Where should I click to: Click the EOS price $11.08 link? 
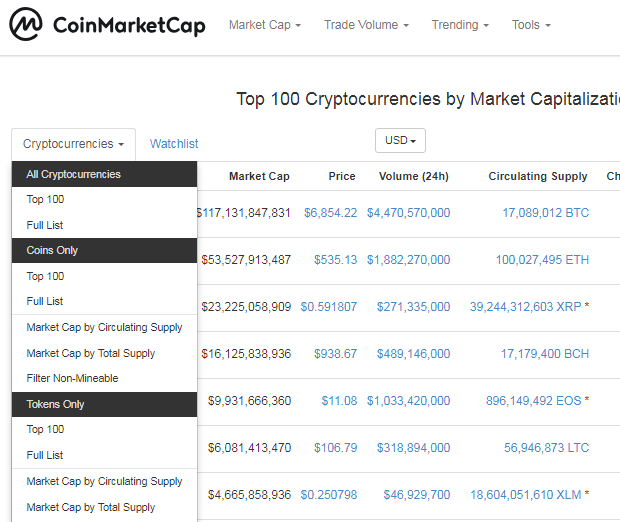tap(339, 401)
